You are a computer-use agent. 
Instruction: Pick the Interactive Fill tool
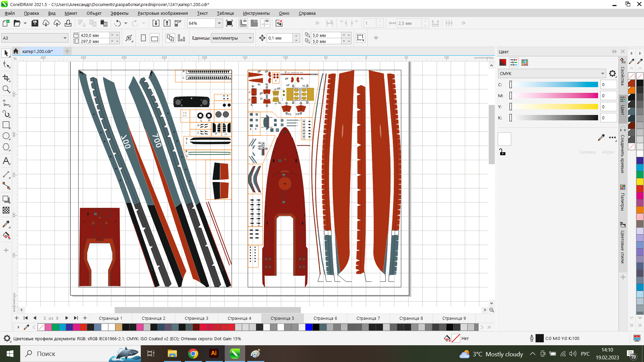click(x=6, y=235)
